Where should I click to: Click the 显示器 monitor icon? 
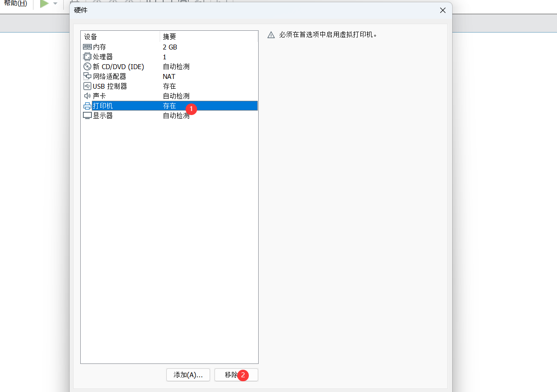tap(87, 116)
